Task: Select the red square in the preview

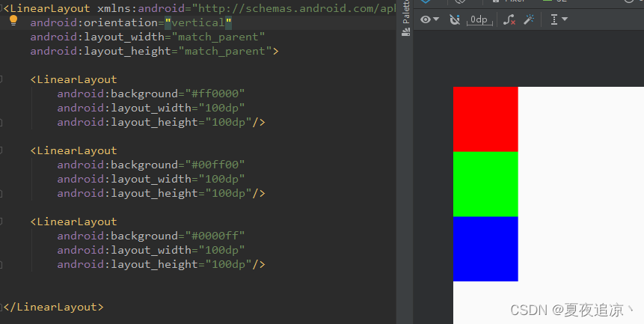Action: pos(485,119)
